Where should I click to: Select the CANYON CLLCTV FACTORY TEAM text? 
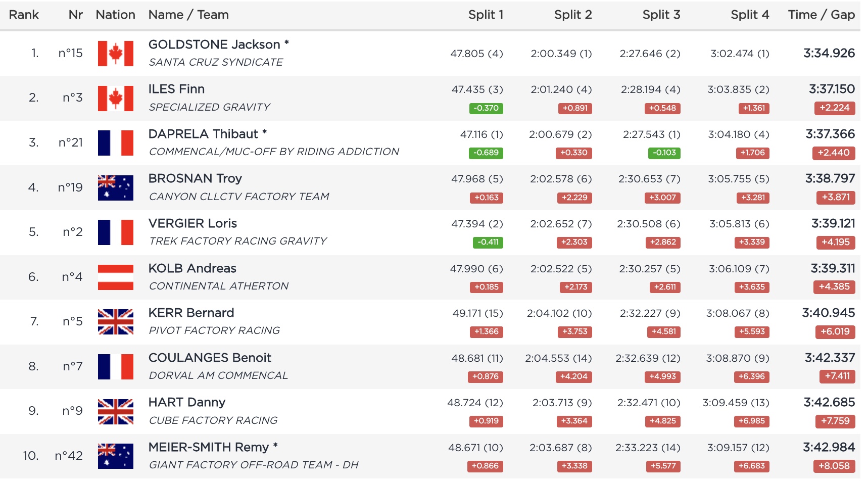click(238, 197)
